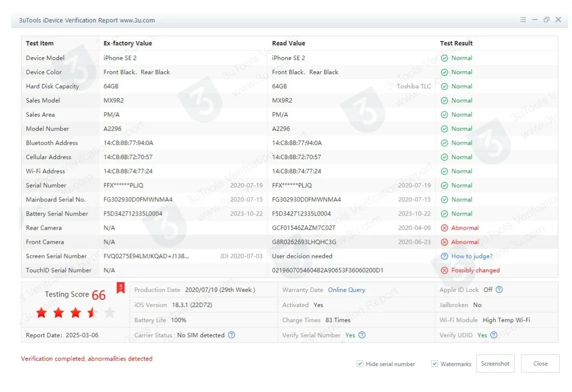This screenshot has height=392, width=572.
Task: Select the TouchID Serial Number read value
Action: (327, 270)
